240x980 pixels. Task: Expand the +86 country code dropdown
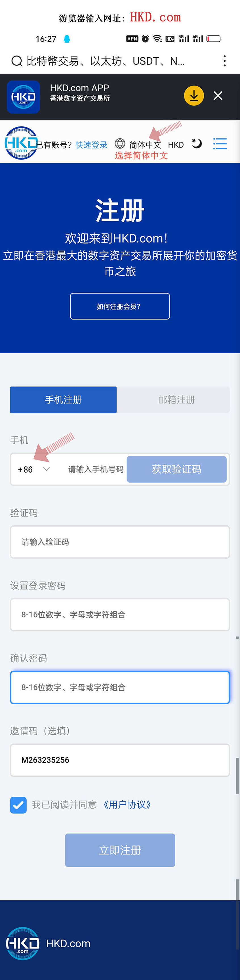(34, 469)
